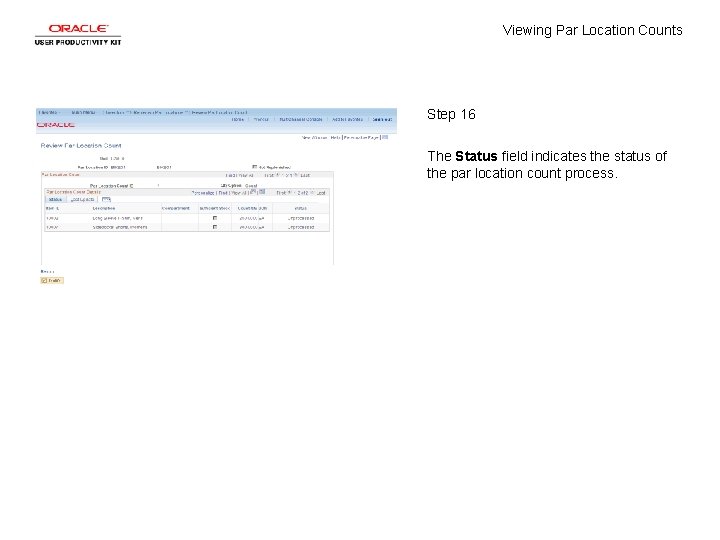Click the Status column header
Image resolution: width=720 pixels, height=540 pixels.
tap(301, 208)
